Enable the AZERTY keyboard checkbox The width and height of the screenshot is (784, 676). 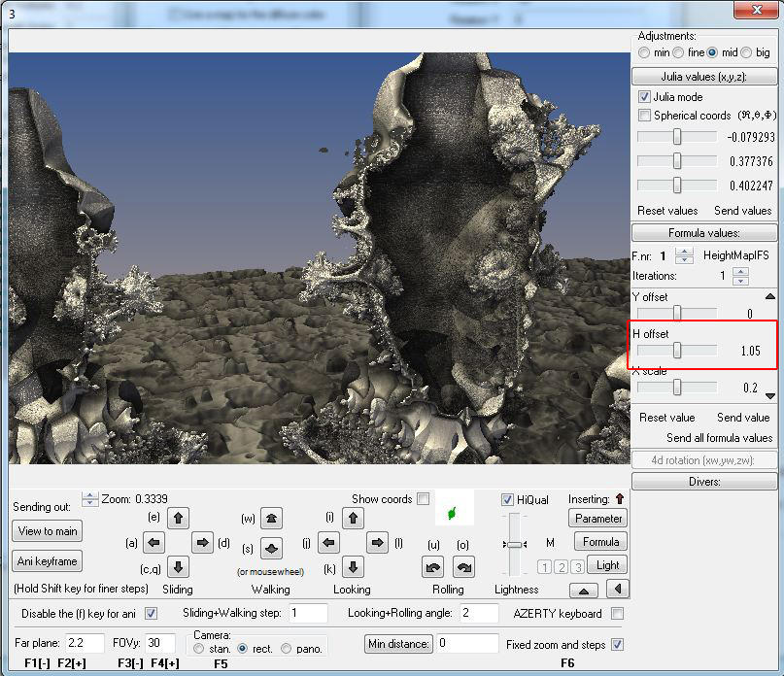pyautogui.click(x=618, y=614)
